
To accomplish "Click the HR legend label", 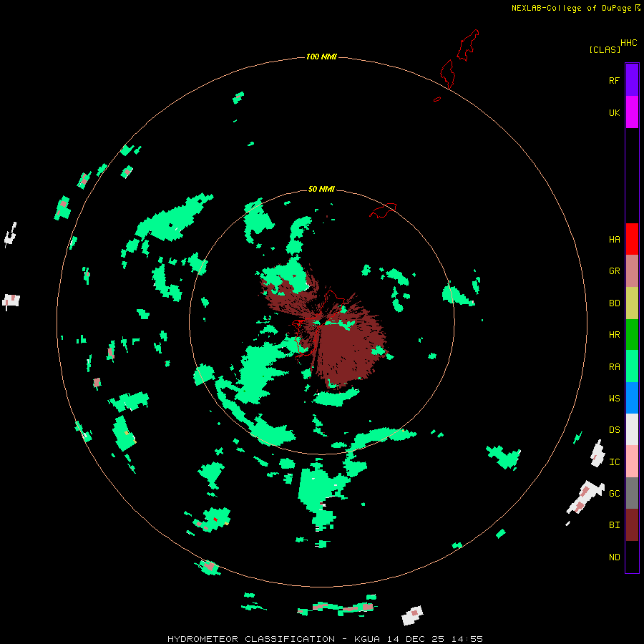I will (614, 335).
